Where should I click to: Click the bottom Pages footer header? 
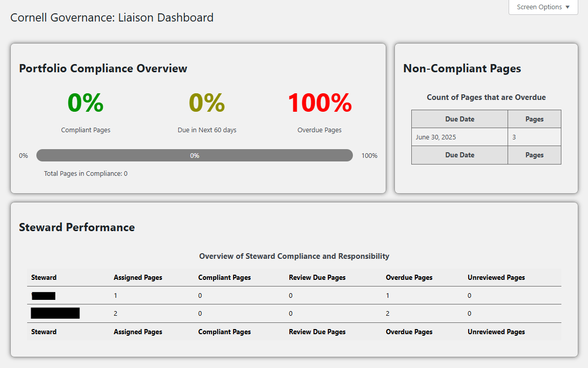[534, 155]
